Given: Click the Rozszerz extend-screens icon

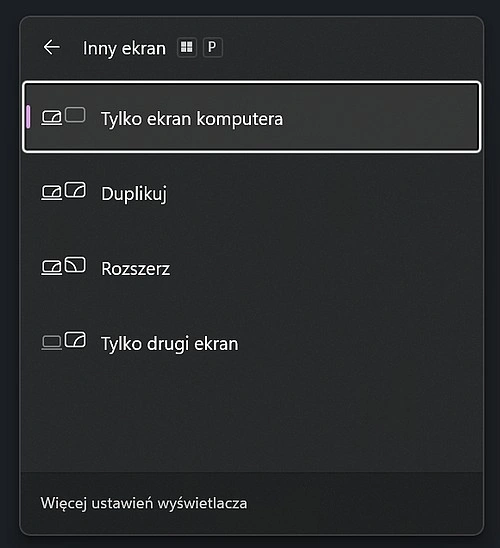Looking at the screenshot, I should (x=63, y=266).
